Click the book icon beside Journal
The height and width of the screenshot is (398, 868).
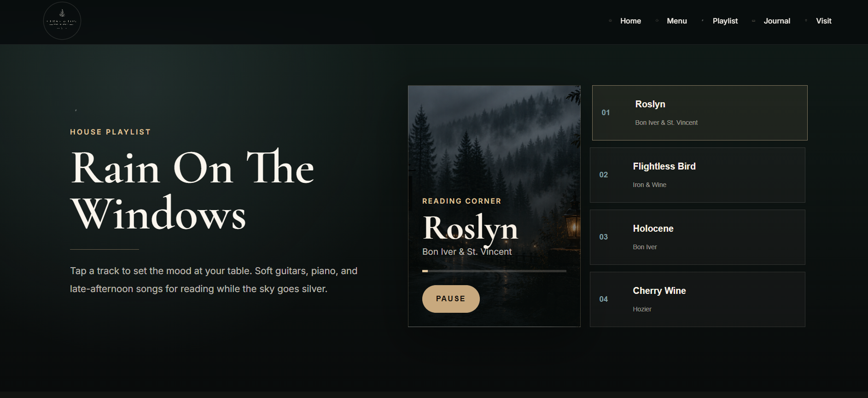point(754,21)
